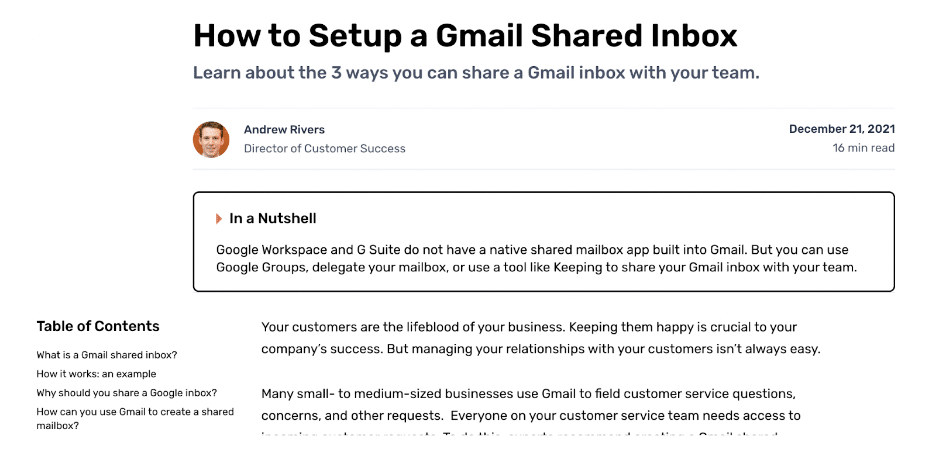Screen dimensions: 934x456
Task: Open "What is a Gmail shared inbox?" link
Action: click(107, 355)
